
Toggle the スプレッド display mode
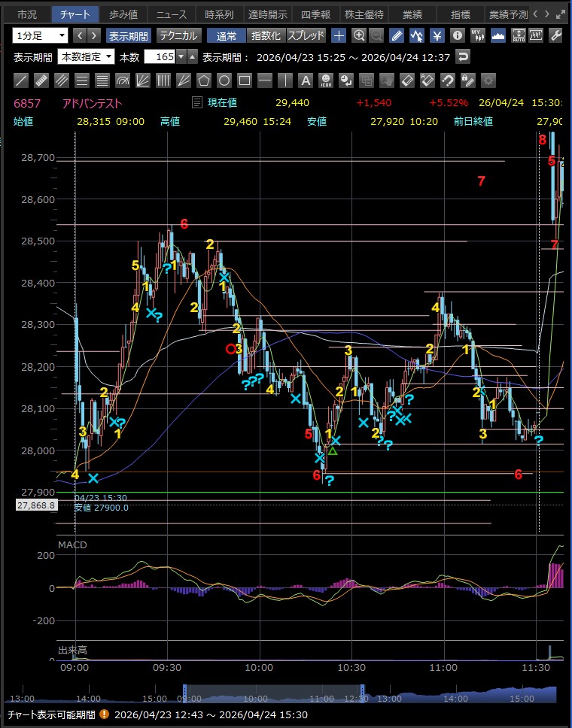pyautogui.click(x=306, y=35)
